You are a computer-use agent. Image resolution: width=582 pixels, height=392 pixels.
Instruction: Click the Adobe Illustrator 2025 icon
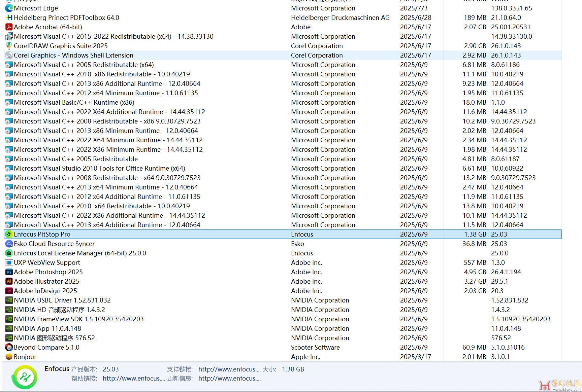(x=9, y=281)
